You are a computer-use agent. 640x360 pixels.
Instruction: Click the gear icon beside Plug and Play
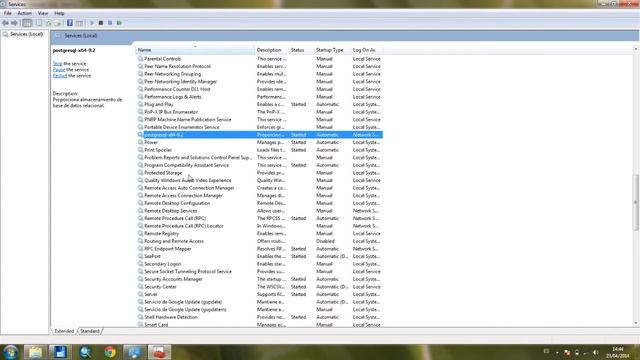point(140,104)
